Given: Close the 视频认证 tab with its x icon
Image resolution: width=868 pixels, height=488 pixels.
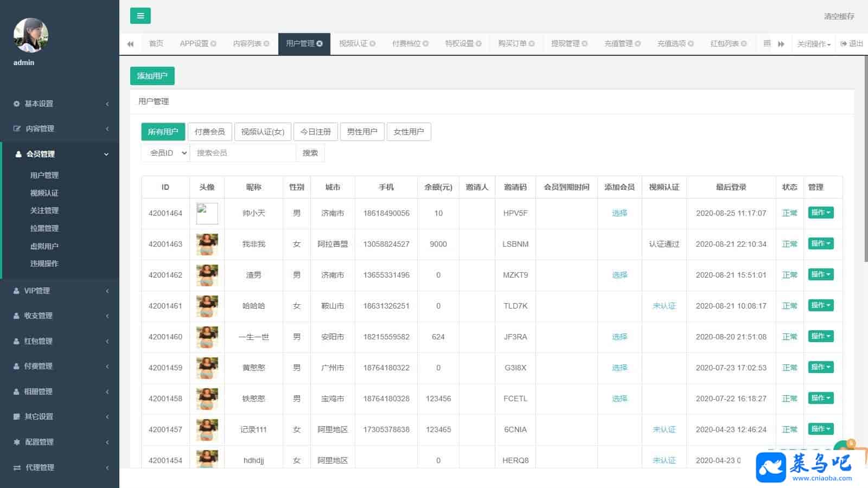Looking at the screenshot, I should click(x=373, y=44).
